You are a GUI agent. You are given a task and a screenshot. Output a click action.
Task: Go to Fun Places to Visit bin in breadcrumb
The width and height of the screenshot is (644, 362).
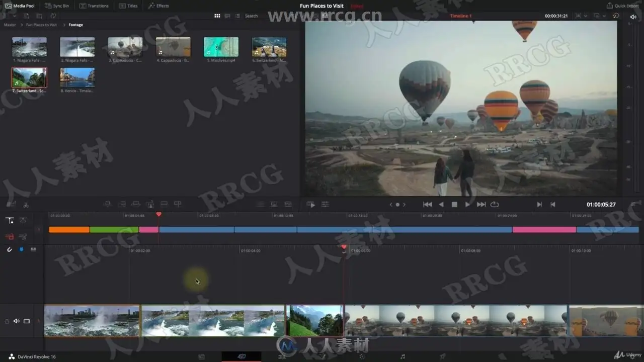[41, 25]
